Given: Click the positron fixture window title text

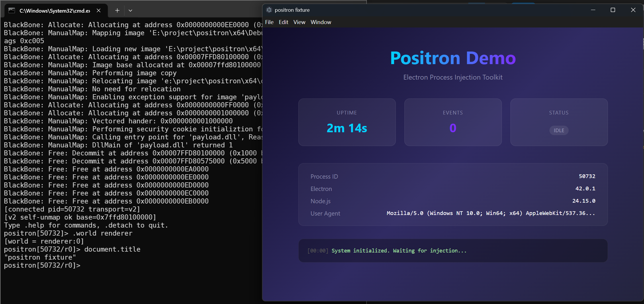Looking at the screenshot, I should (292, 10).
